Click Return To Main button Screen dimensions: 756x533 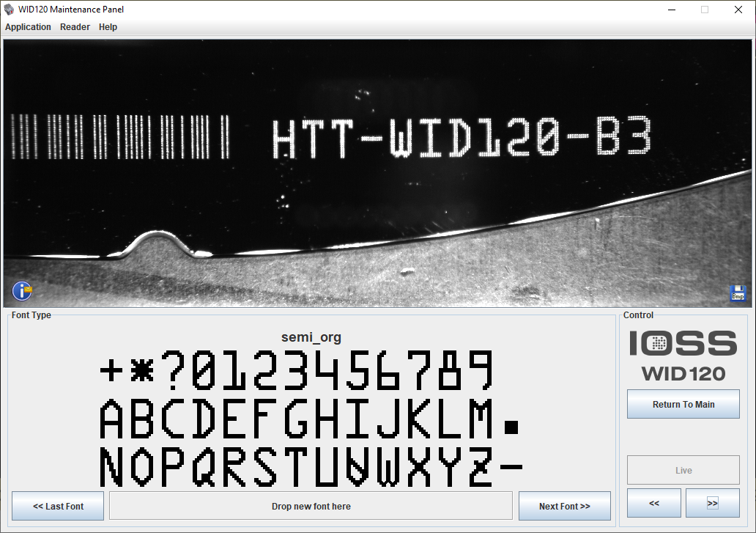pyautogui.click(x=683, y=404)
